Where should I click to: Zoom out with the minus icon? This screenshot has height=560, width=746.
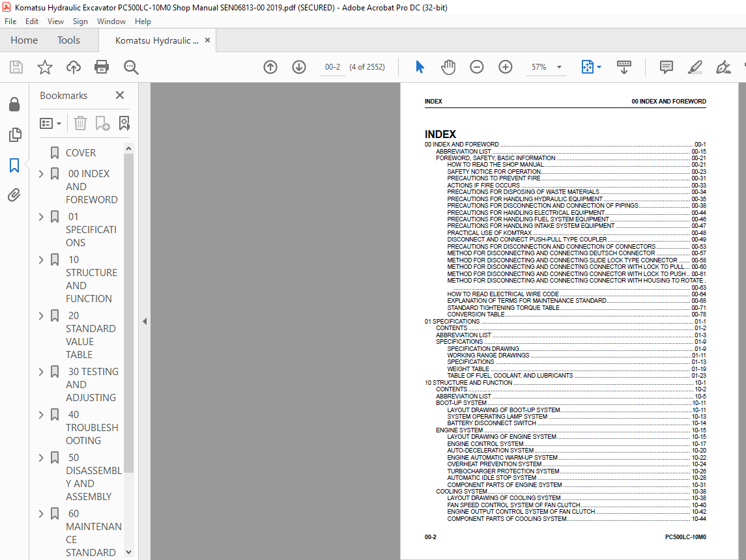[x=477, y=67]
